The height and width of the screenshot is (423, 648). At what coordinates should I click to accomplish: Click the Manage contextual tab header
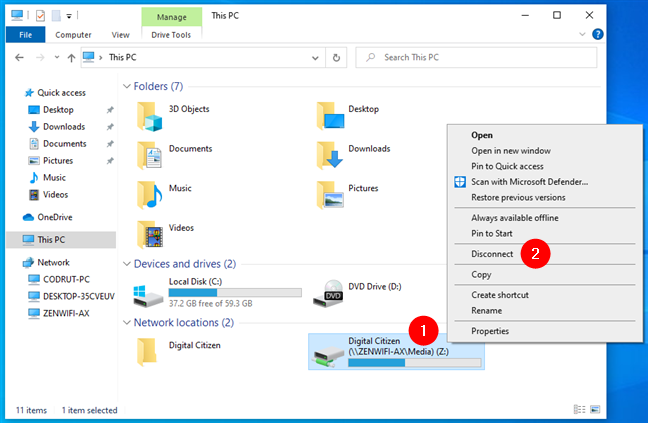click(172, 17)
